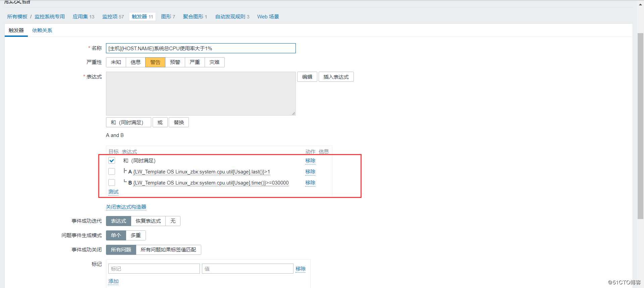Set severity to 预警

tap(175, 62)
